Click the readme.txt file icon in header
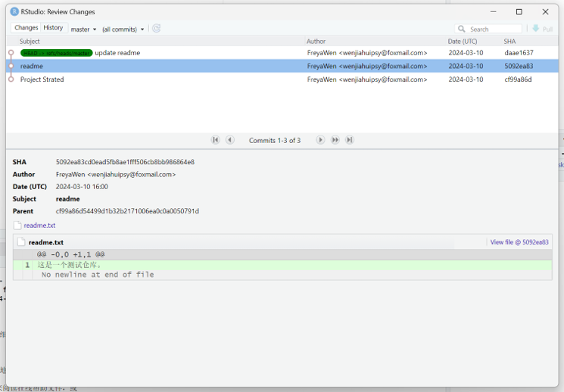This screenshot has width=564, height=392. 20,242
